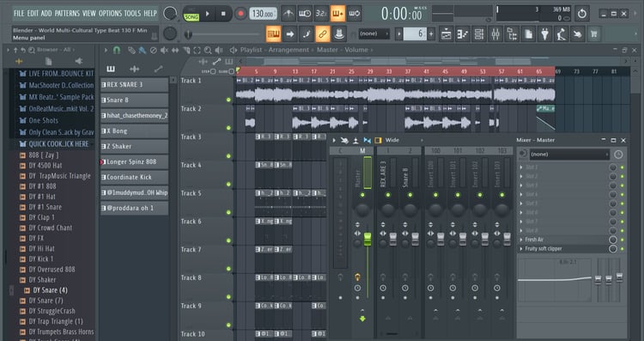The width and height of the screenshot is (644, 341).
Task: Open the Playlist view from toolbar
Action: [x=446, y=34]
